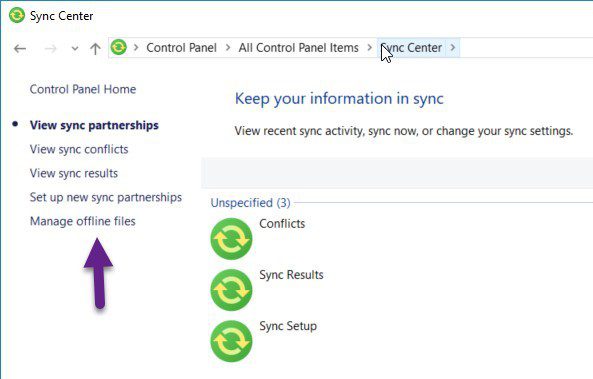
Task: Collapse the Unspecified (3) group header
Action: point(250,203)
